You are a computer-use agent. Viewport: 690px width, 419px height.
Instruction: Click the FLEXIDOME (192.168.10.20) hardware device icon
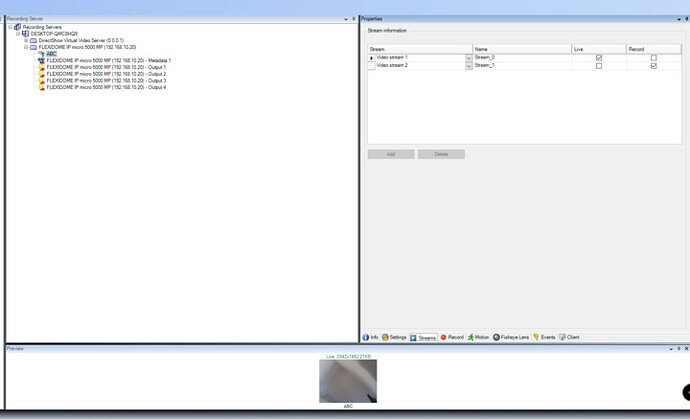(x=33, y=47)
